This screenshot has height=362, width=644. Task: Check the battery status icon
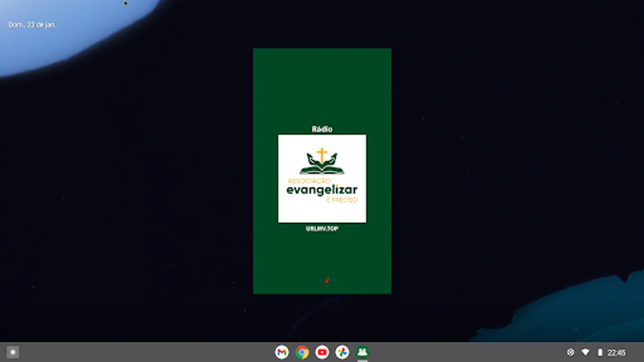(600, 352)
